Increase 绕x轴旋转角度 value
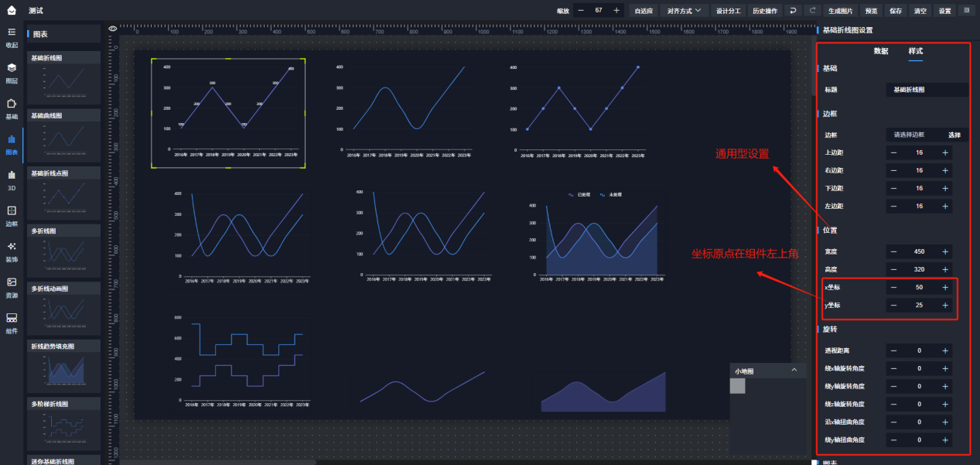980x465 pixels. click(x=944, y=368)
